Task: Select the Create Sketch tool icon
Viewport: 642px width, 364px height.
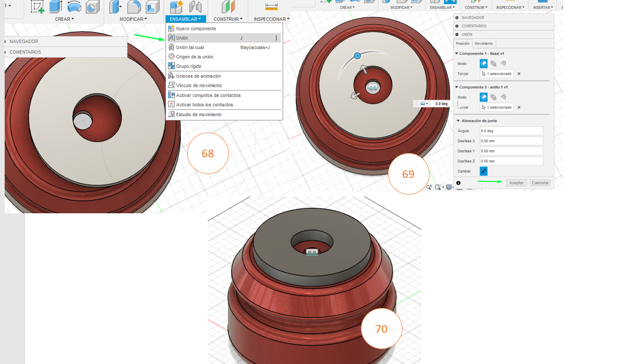Action: [x=37, y=7]
